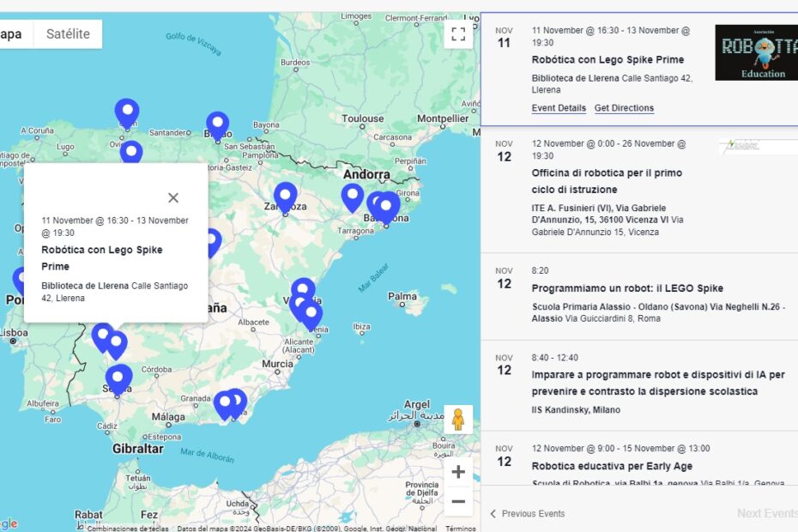Screen dimensions: 798x532
Task: Go to Previous Events
Action: coord(528,514)
